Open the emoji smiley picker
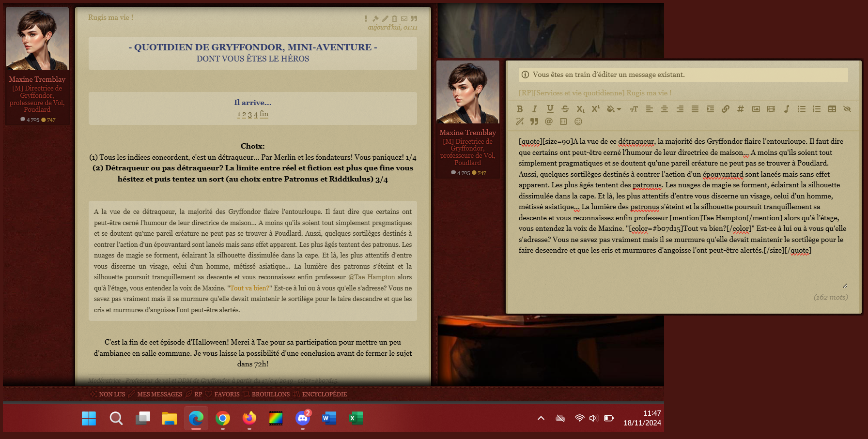This screenshot has height=439, width=868. (578, 121)
